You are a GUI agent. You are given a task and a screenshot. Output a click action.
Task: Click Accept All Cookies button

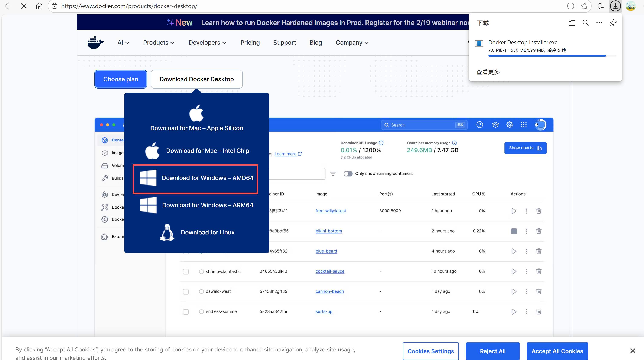tap(557, 351)
